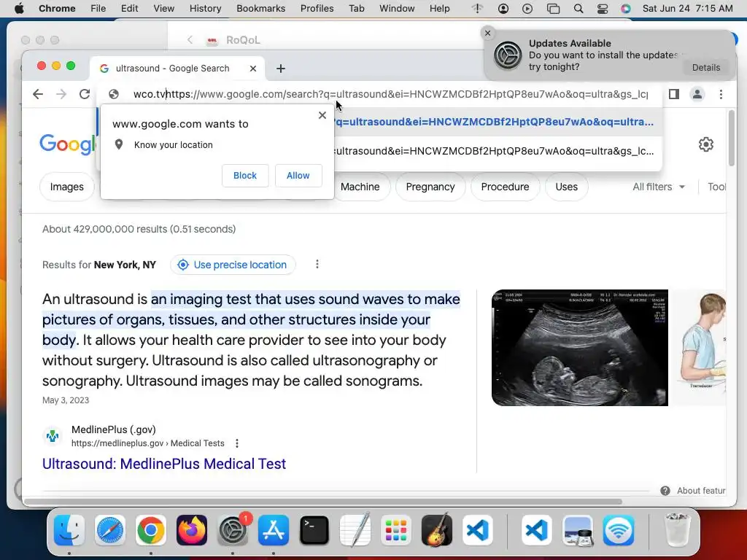Open Preview from the dock
Image resolution: width=747 pixels, height=560 pixels.
(x=578, y=530)
